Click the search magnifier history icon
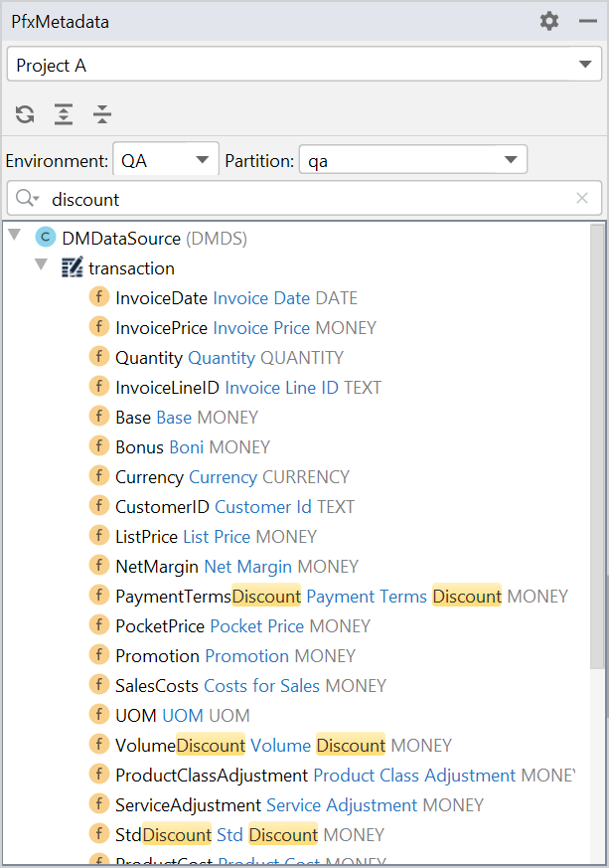This screenshot has height=868, width=609. pos(28,199)
